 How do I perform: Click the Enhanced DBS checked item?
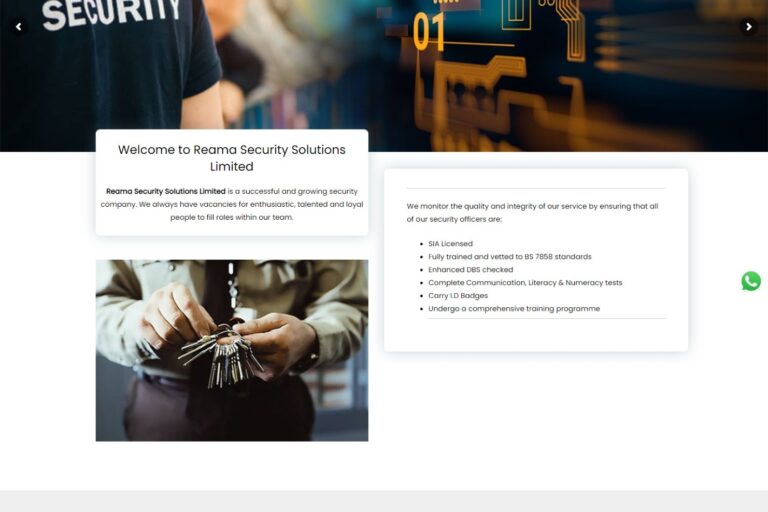click(471, 269)
